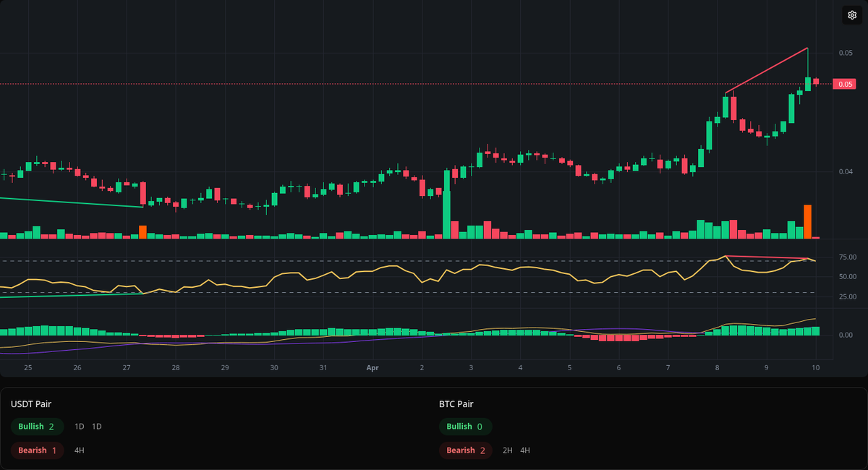Click the 0.04 price axis label
This screenshot has height=470, width=868.
pos(846,171)
